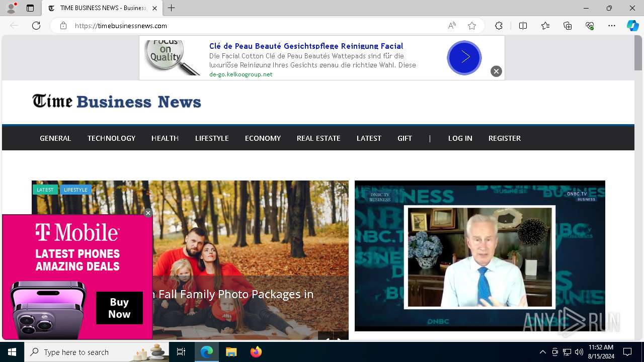Open File Explorer from taskbar
The image size is (644, 362).
pos(231,352)
